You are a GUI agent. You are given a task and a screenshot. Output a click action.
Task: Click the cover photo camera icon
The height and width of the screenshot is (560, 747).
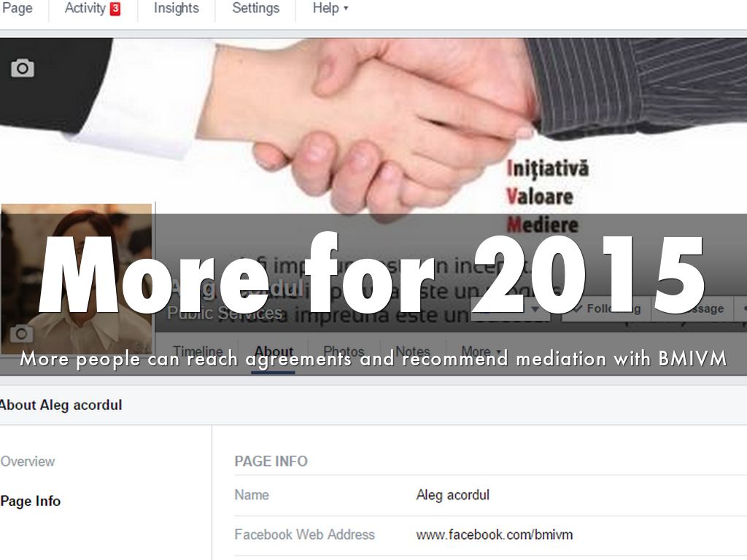click(23, 68)
